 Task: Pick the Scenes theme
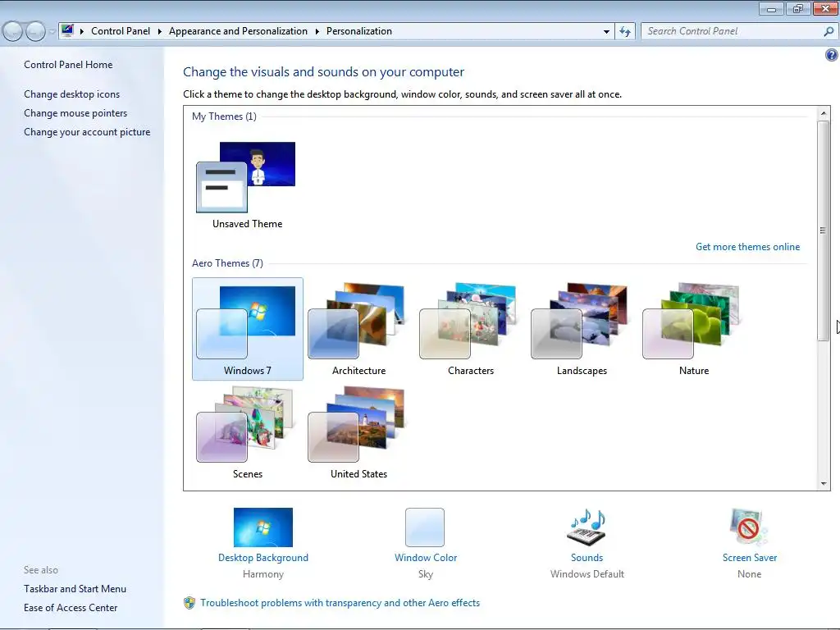click(x=245, y=424)
